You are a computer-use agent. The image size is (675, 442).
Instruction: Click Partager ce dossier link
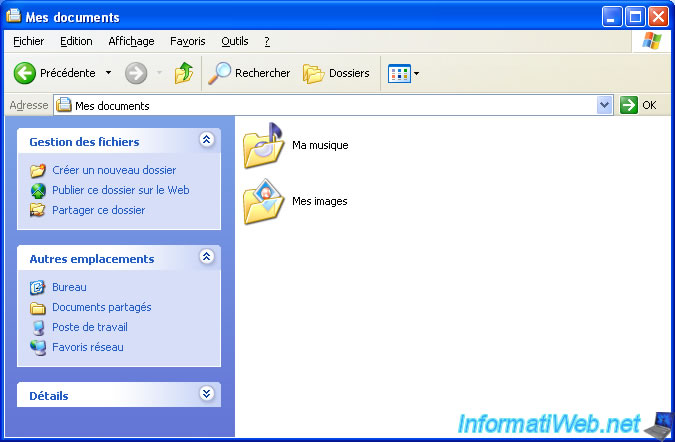(99, 210)
